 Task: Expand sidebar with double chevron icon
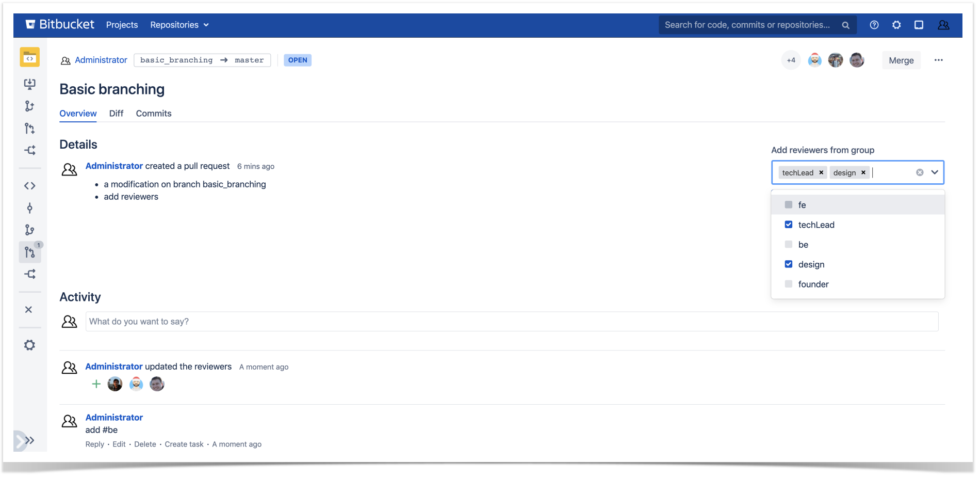coord(29,440)
